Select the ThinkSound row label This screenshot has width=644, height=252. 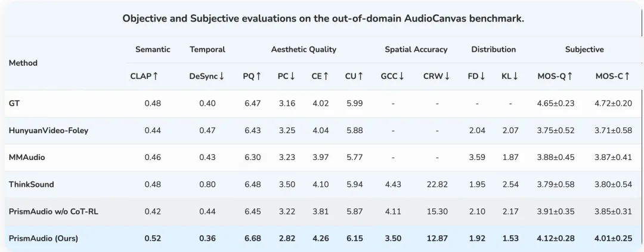point(31,185)
